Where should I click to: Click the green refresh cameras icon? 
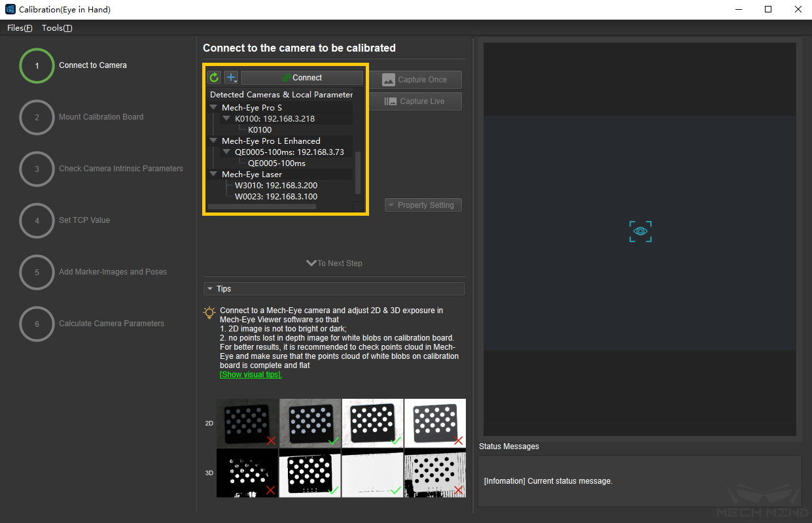[x=214, y=78]
